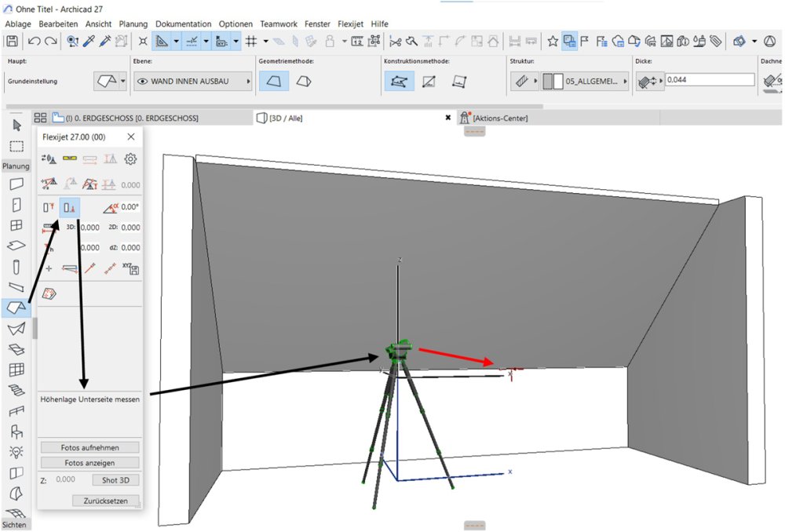Open the Bearbeiten menu
Image resolution: width=785 pixels, height=532 pixels.
click(58, 24)
